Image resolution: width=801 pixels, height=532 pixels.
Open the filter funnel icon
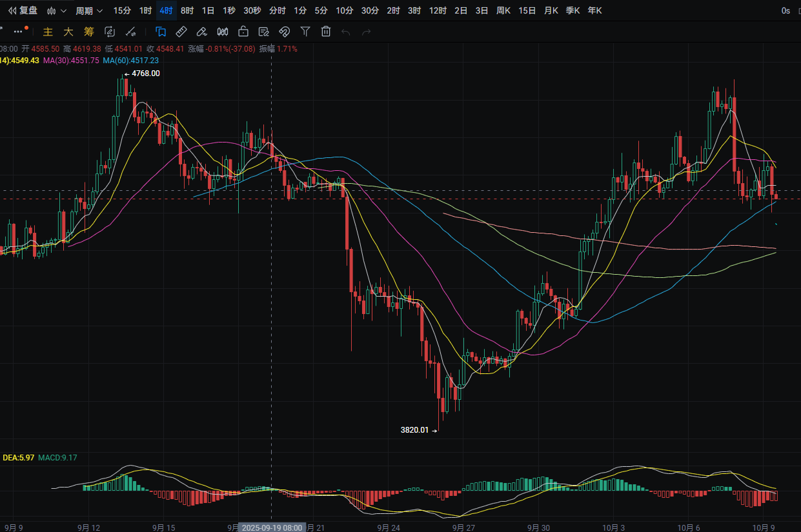click(305, 32)
